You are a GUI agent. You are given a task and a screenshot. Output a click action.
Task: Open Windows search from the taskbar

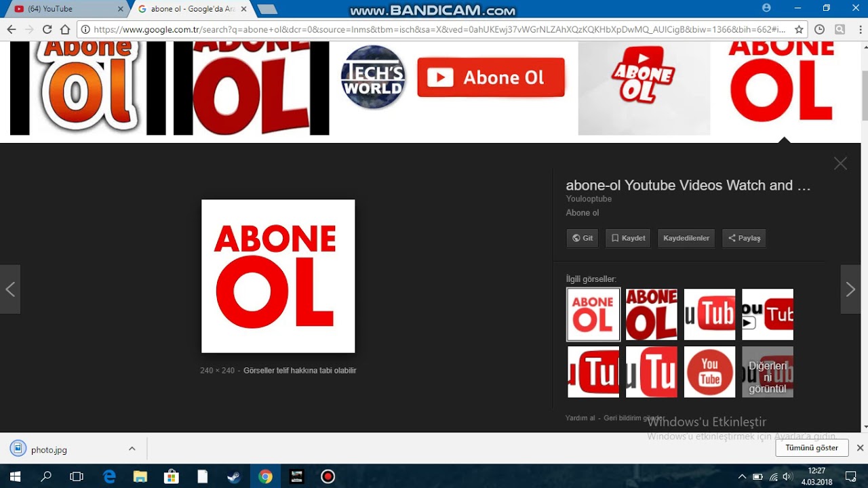46,476
